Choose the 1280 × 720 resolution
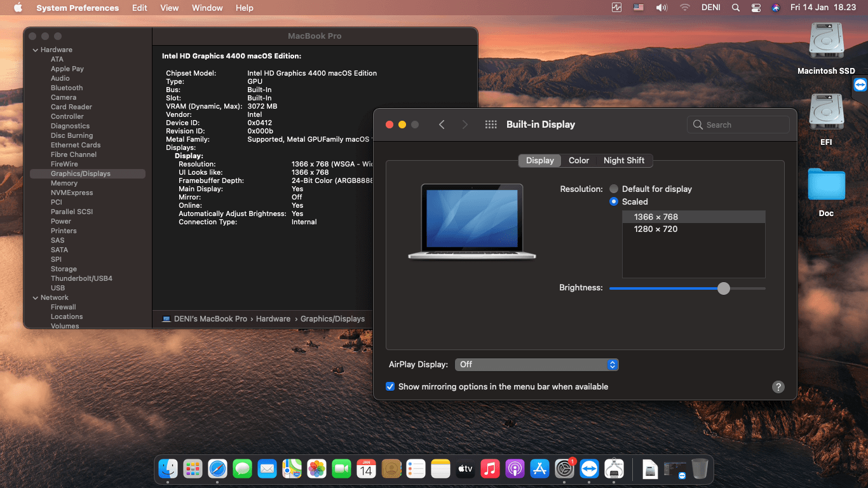868x488 pixels. [693, 229]
